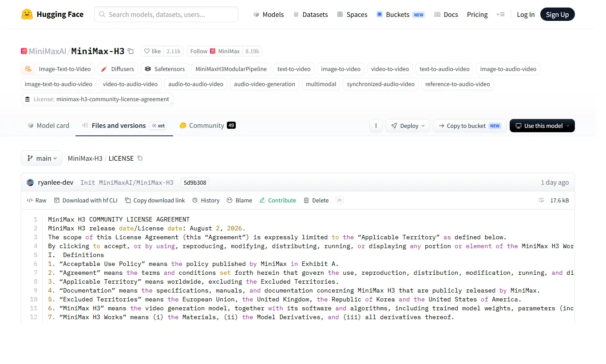Open the main branch selector
606x364 pixels.
click(x=42, y=158)
